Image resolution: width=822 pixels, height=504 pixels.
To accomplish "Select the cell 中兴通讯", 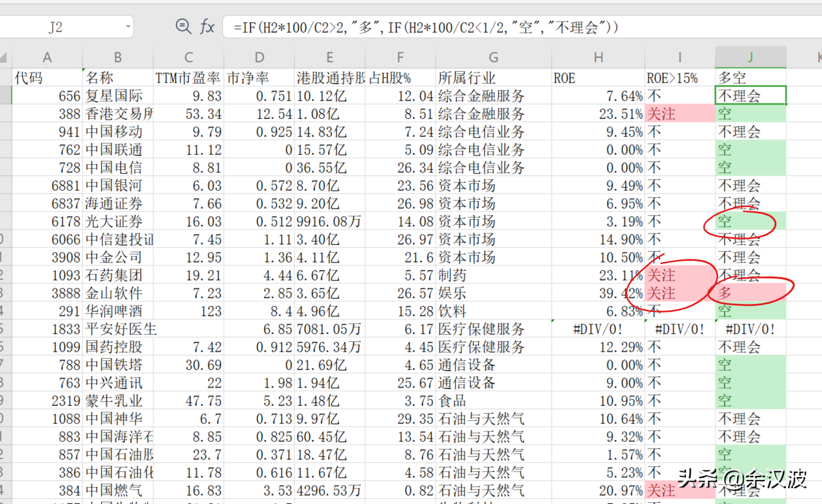I will [x=118, y=382].
